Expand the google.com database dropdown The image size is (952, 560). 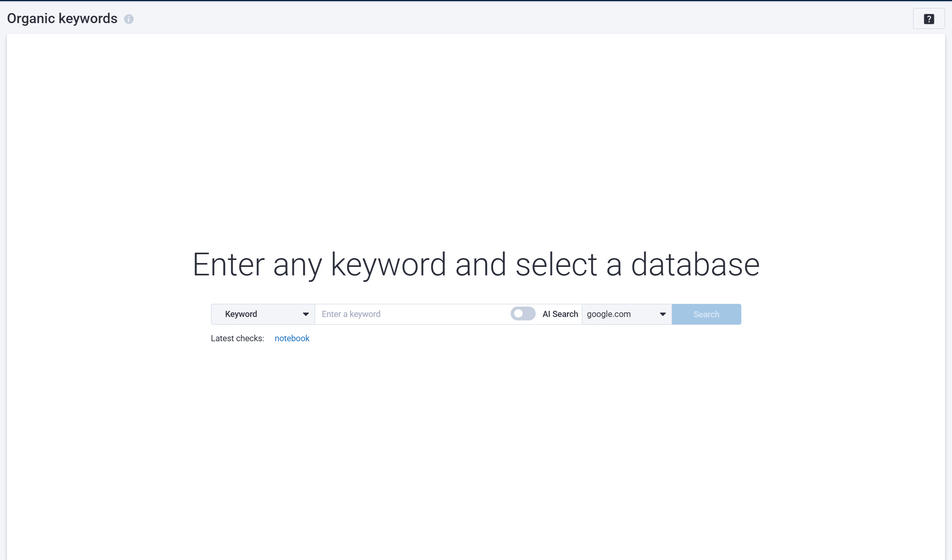[x=626, y=314]
